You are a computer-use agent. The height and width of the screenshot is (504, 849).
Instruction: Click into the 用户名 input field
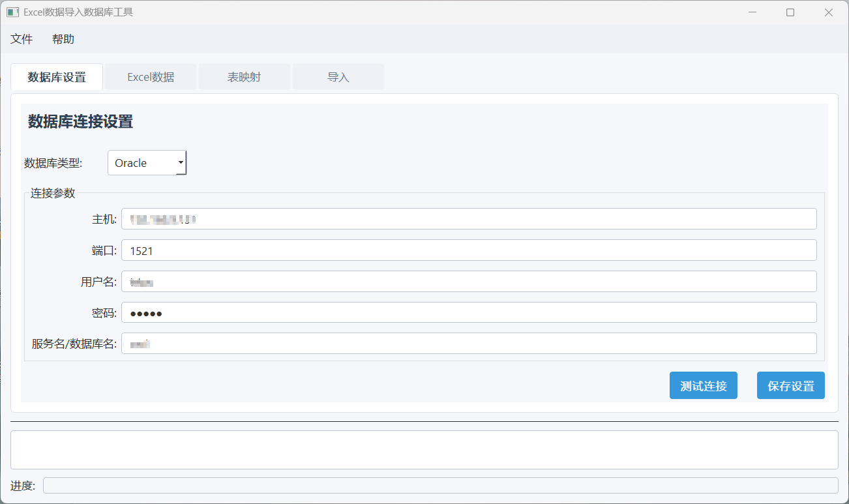point(469,282)
